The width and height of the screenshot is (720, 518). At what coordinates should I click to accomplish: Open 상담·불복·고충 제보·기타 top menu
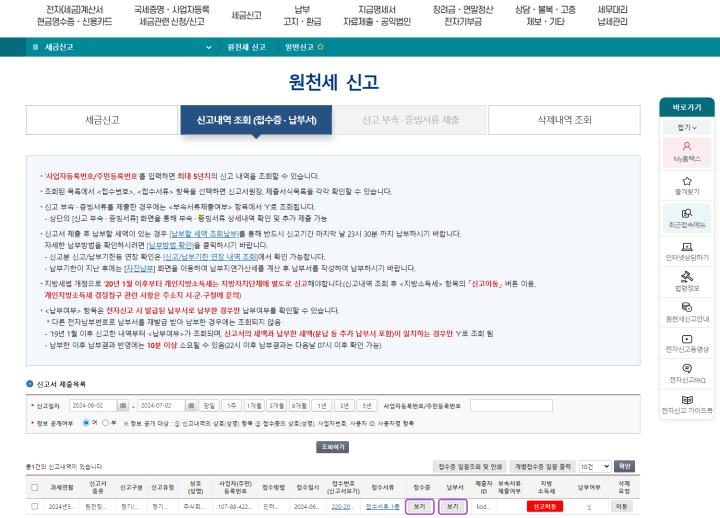(546, 15)
